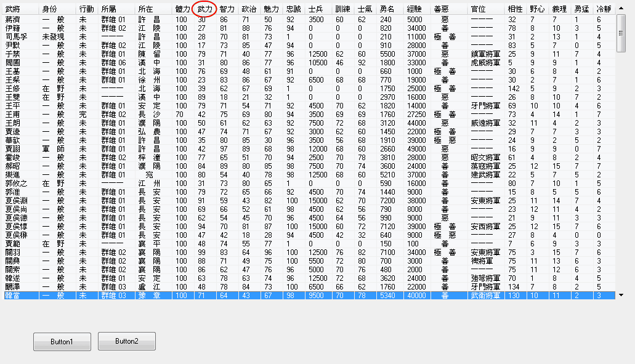Select the 經驗 column header

pos(415,9)
